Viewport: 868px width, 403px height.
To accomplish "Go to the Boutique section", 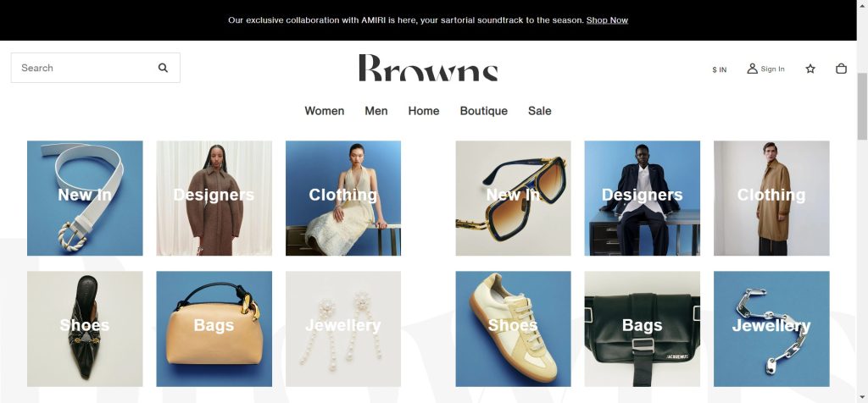I will (x=483, y=111).
